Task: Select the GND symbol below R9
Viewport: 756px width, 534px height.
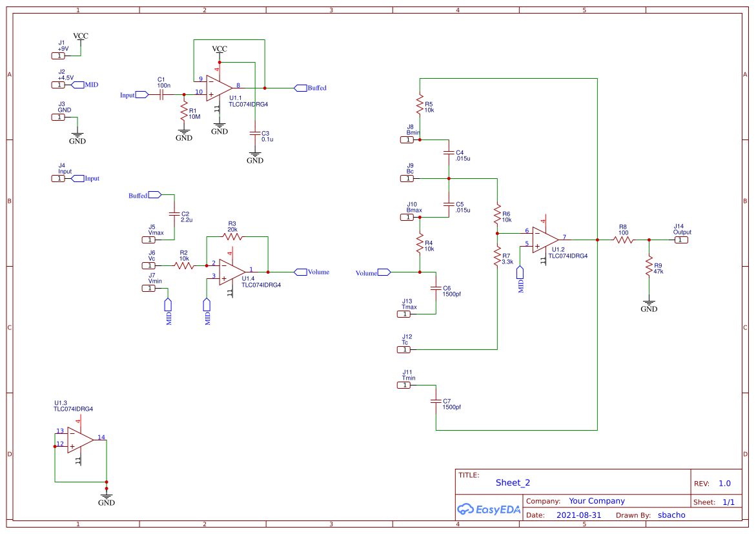Action: [649, 303]
